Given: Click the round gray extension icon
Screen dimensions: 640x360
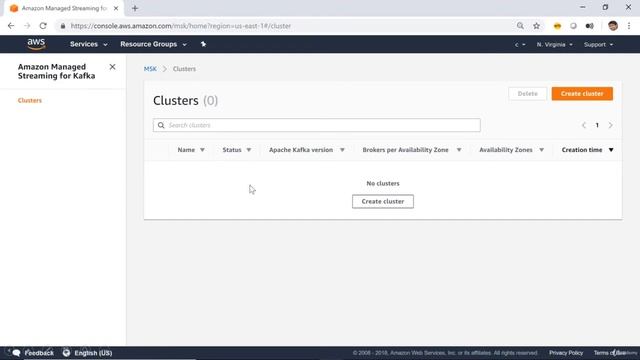Looking at the screenshot, I should 573,26.
